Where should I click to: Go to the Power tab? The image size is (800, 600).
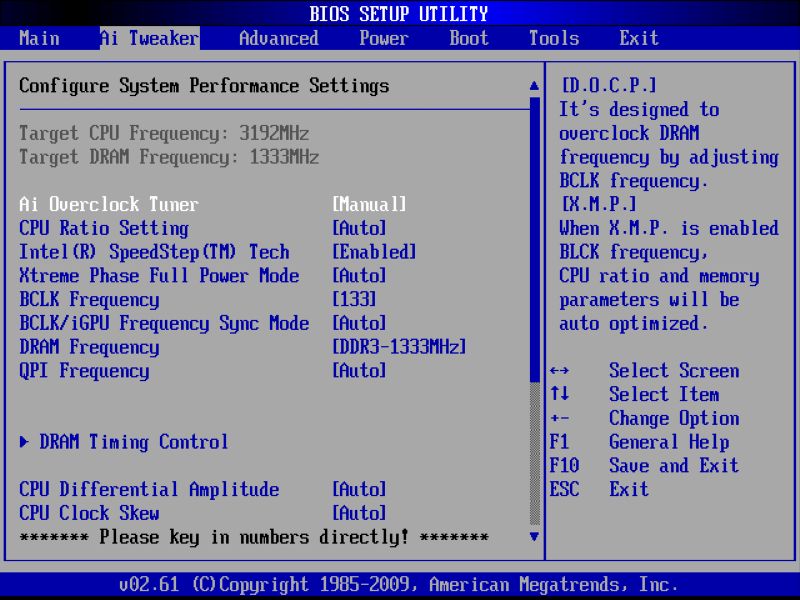coord(384,38)
